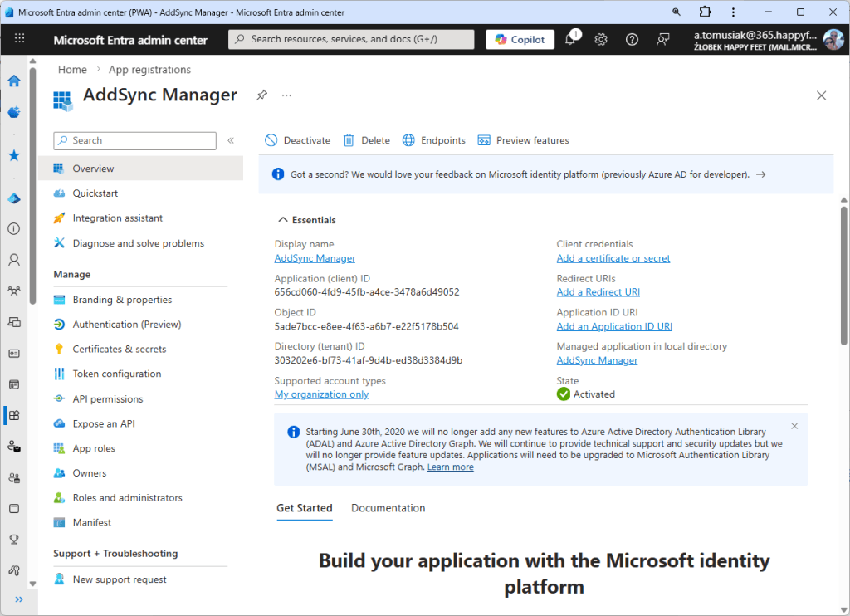Viewport: 850px width, 616px height.
Task: Click the Home icon in left rail
Action: coord(14,81)
